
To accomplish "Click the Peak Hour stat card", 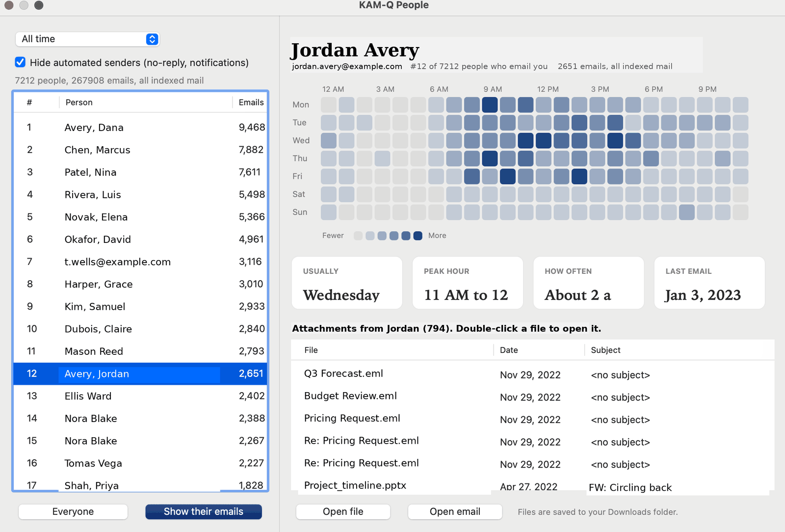I will (468, 283).
